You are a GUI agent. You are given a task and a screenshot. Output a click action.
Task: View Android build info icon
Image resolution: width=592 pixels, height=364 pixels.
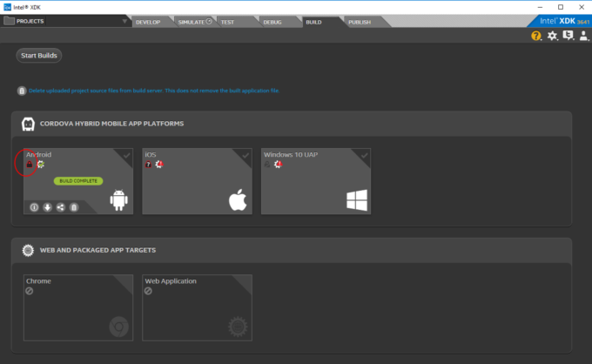(34, 207)
